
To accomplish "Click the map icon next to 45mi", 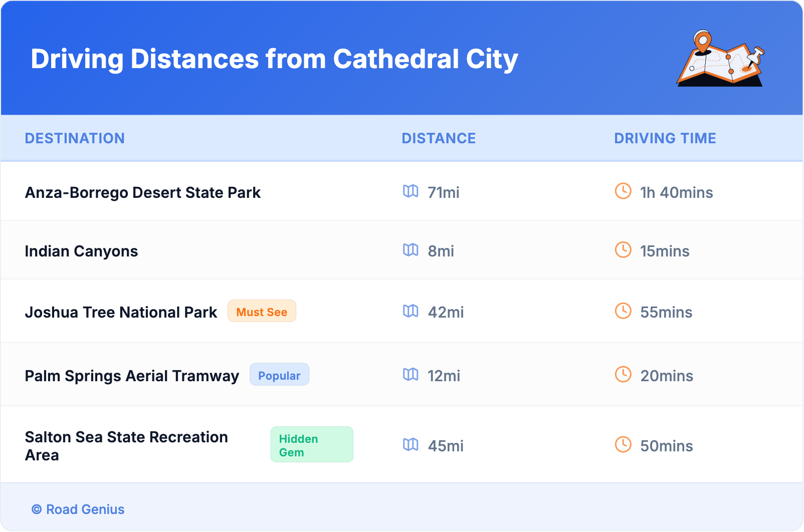I will click(411, 445).
